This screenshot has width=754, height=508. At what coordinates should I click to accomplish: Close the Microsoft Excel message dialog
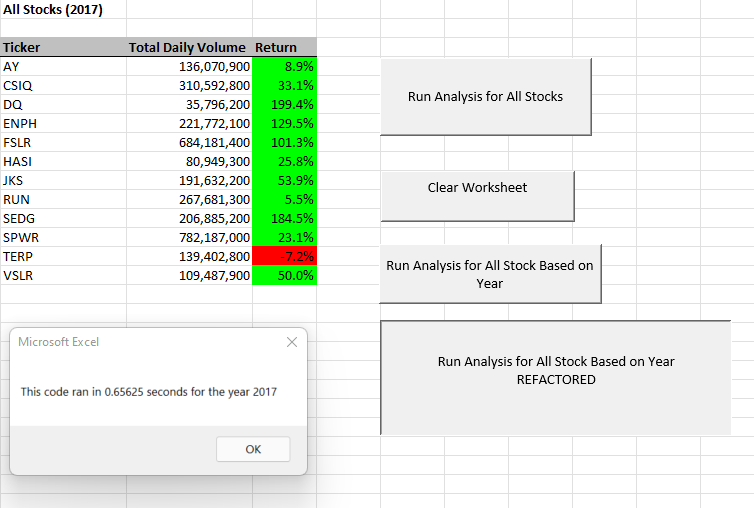pos(291,342)
